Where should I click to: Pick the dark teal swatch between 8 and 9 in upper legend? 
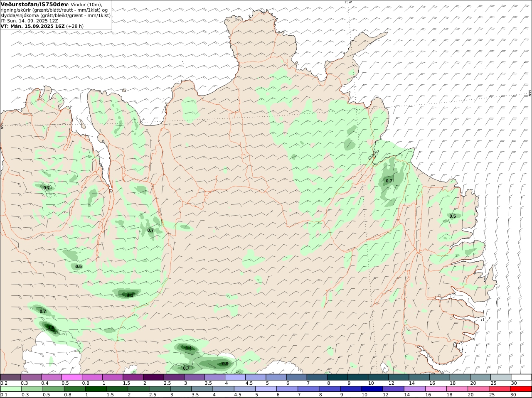[337, 377]
